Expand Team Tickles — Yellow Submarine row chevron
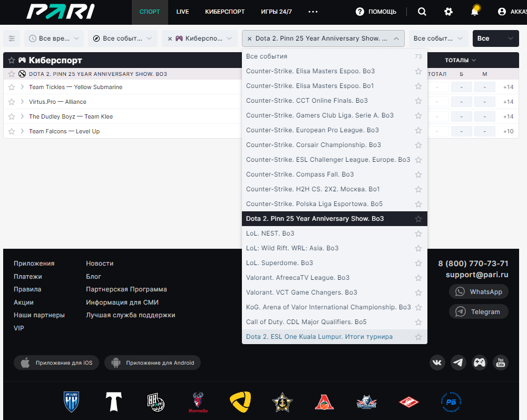Image resolution: width=527 pixels, height=420 pixels. point(22,87)
